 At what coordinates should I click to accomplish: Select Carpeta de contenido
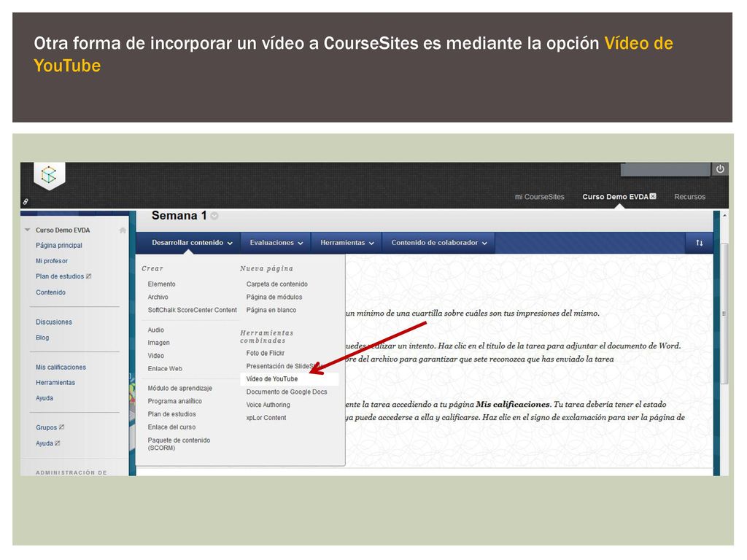pos(276,284)
